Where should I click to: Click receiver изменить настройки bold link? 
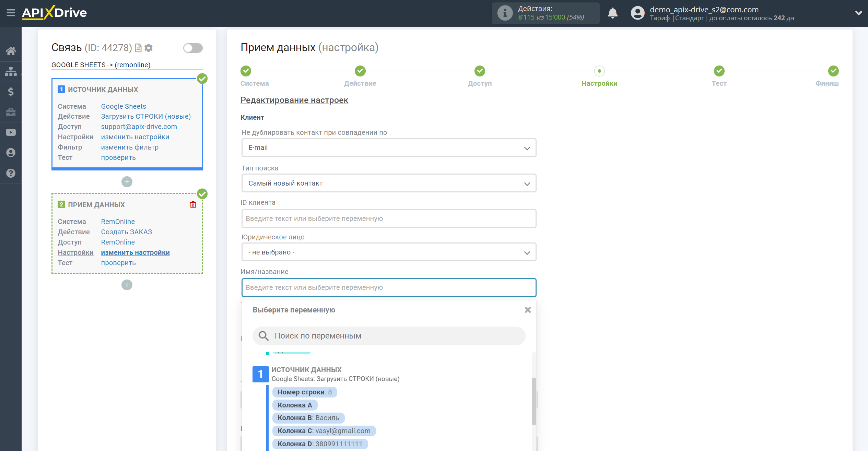coord(135,252)
